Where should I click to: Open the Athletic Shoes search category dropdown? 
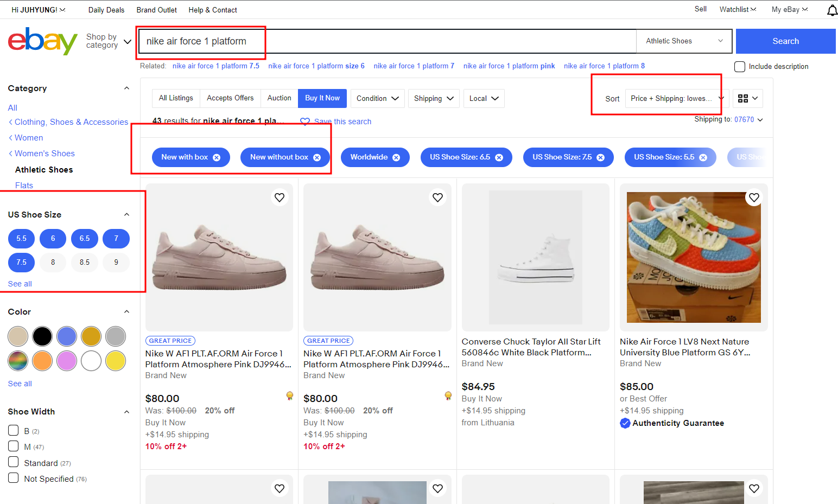tap(684, 41)
